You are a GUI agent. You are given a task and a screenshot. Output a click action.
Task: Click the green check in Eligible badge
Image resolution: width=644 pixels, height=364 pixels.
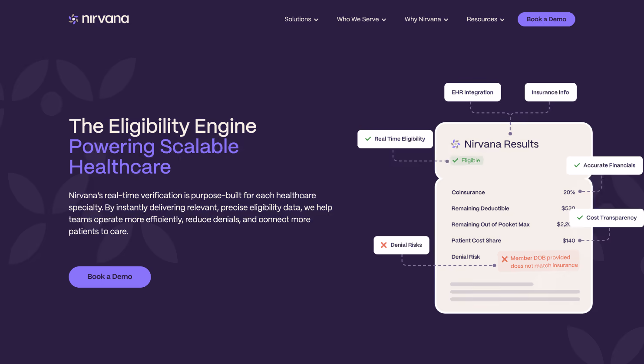click(456, 161)
